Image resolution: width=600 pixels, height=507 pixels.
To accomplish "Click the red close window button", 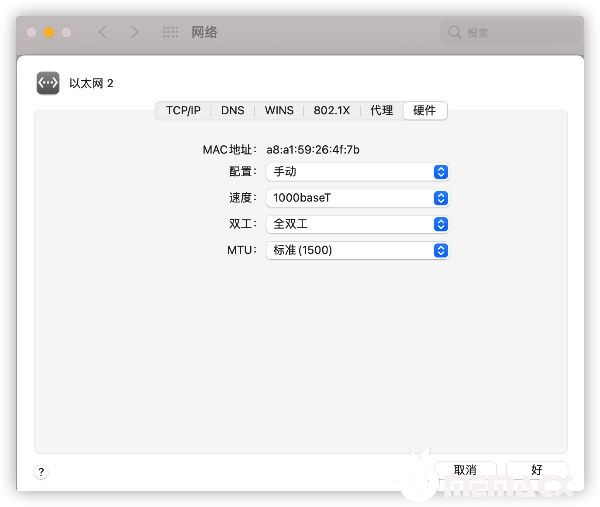I will [x=32, y=32].
